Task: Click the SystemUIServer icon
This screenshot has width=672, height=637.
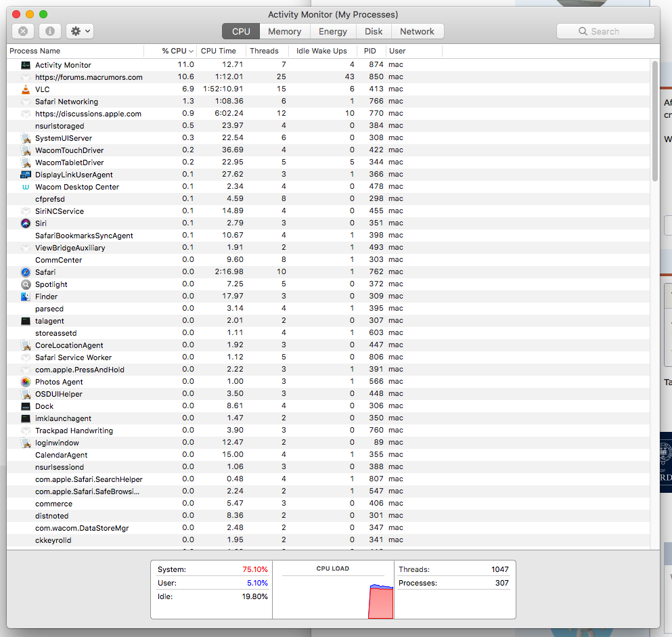Action: click(x=26, y=139)
